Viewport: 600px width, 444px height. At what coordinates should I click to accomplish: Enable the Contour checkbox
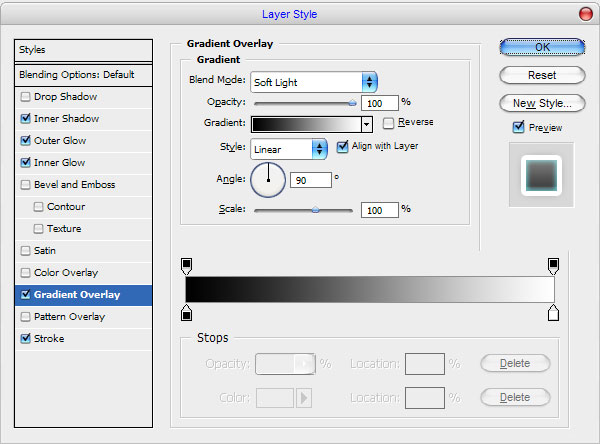pos(38,207)
